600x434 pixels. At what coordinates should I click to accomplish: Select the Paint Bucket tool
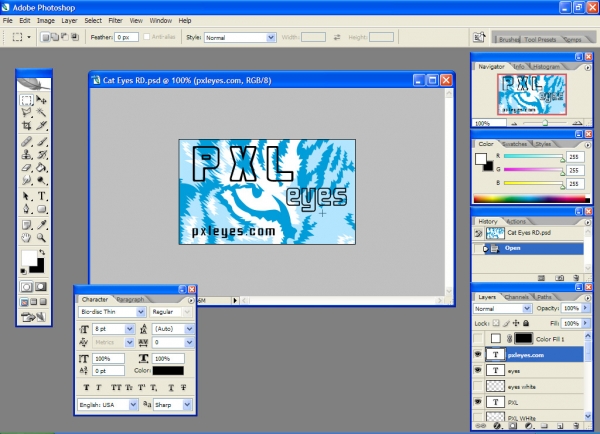(41, 168)
